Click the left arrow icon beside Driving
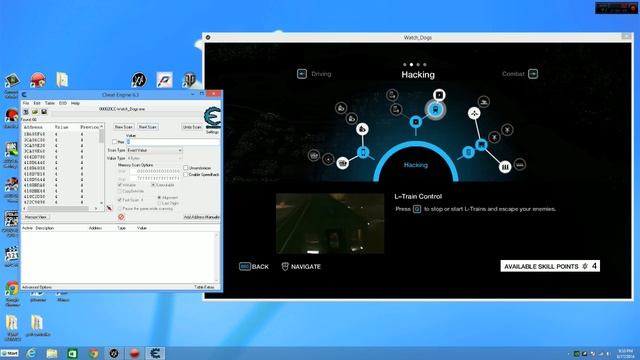 pyautogui.click(x=302, y=74)
